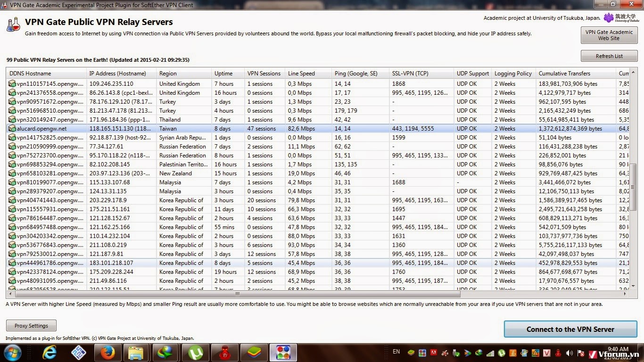644x362 pixels.
Task: Click server icon for vpn909571672 row
Action: tap(12, 102)
